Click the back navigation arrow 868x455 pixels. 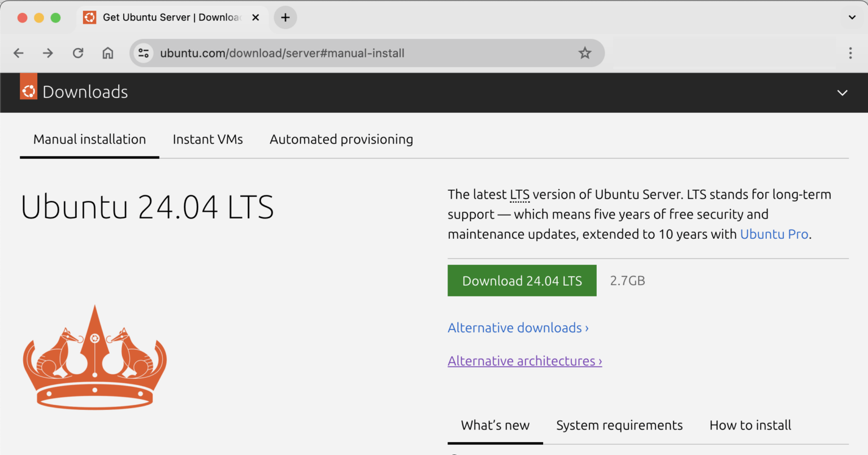[x=18, y=53]
